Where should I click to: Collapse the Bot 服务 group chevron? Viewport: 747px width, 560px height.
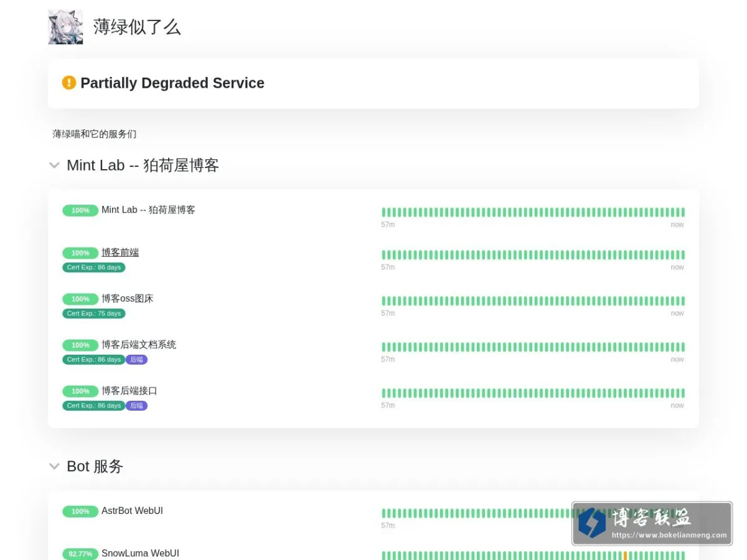coord(55,467)
